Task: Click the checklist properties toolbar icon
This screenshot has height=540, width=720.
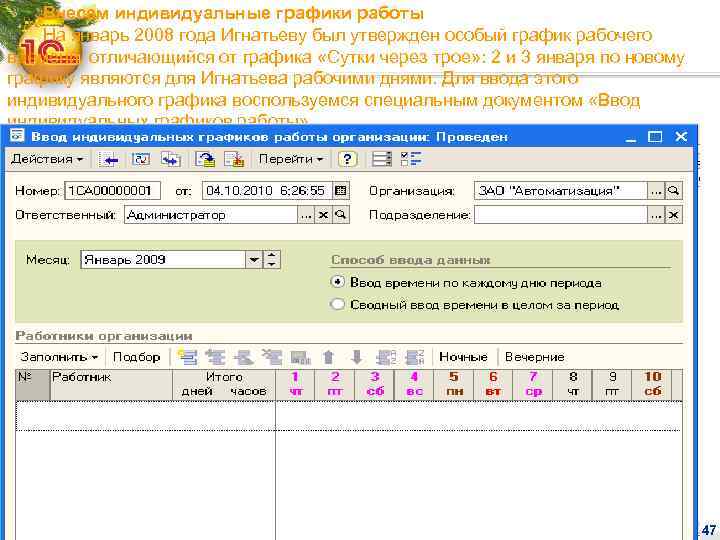Action: (x=411, y=159)
